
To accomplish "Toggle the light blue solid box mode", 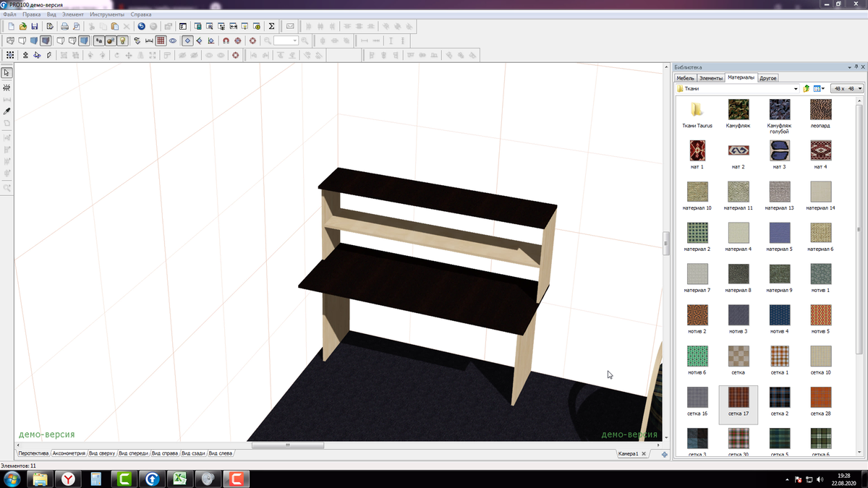I will point(85,40).
